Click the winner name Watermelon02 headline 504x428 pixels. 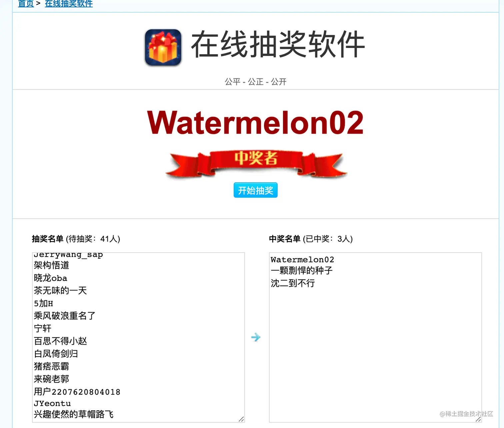click(x=255, y=123)
